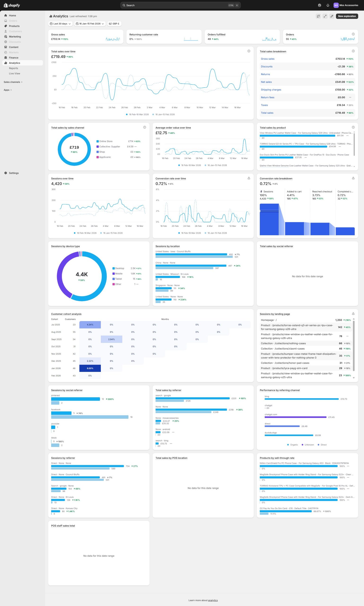Screen dimensions: 364x606
Task: Follow the analytics link at page bottom
Action: tap(213, 600)
